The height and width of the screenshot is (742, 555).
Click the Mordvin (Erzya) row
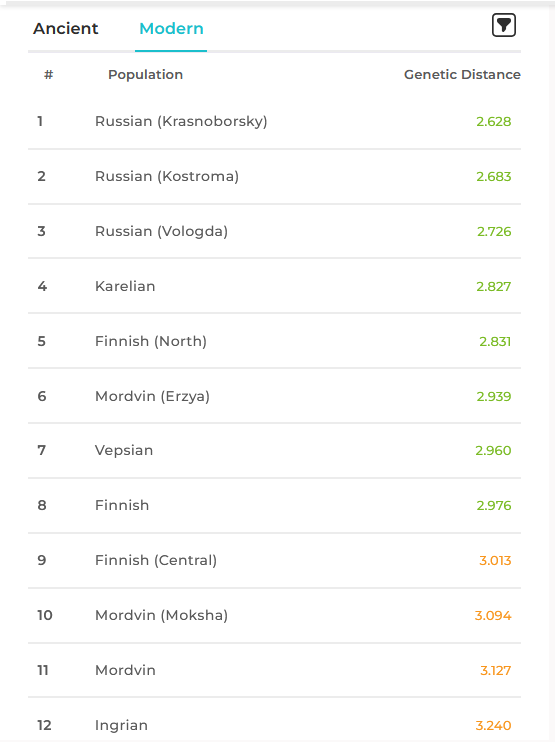point(274,396)
